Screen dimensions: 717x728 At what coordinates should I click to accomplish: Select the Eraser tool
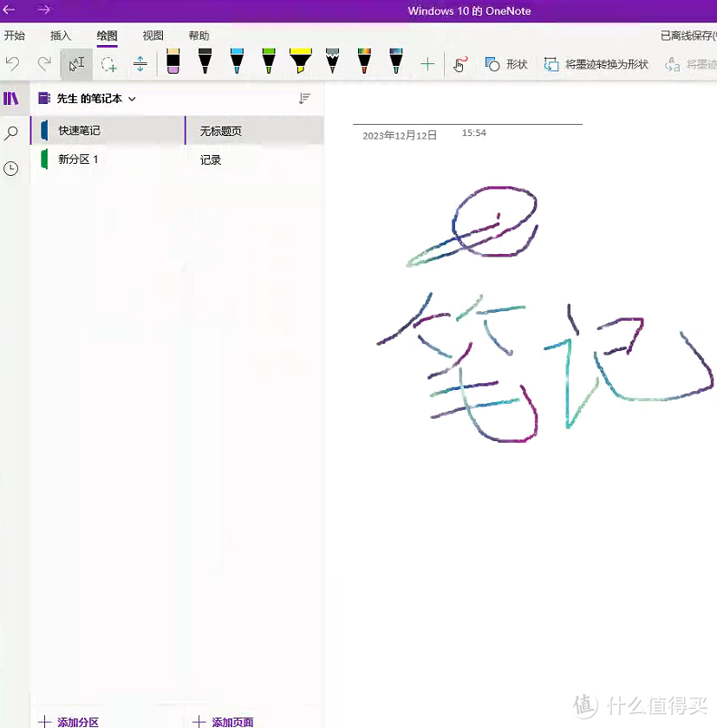click(x=173, y=61)
